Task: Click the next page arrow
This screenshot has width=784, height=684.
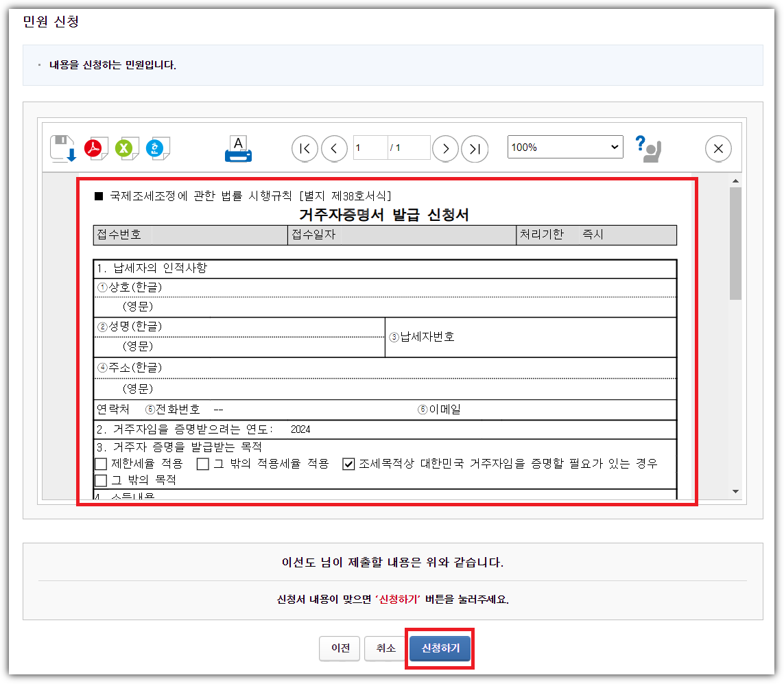Action: point(445,148)
